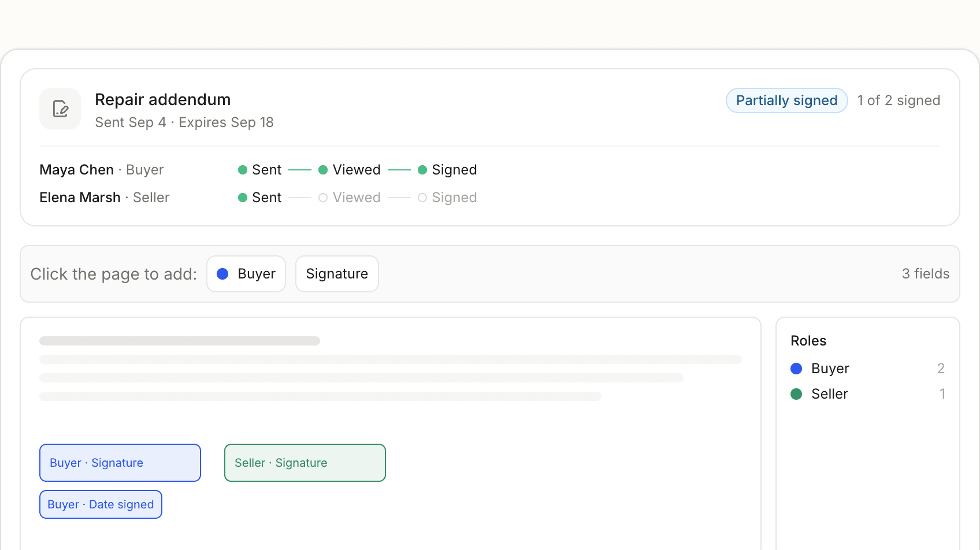Click the Sent Sep 4 · Expires Sep 18 text

point(184,122)
